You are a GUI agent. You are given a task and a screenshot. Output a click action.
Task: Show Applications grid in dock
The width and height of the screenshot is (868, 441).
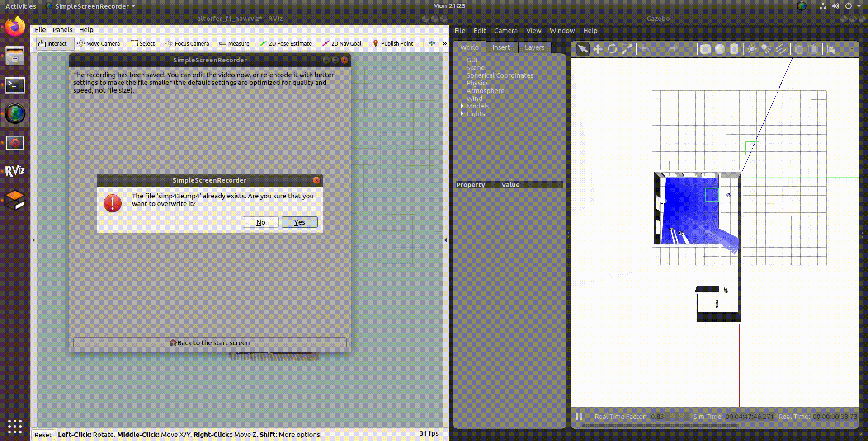coord(15,426)
